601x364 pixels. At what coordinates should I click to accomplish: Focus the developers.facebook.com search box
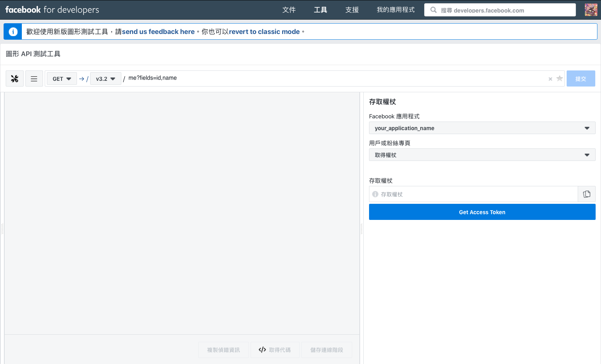(500, 10)
